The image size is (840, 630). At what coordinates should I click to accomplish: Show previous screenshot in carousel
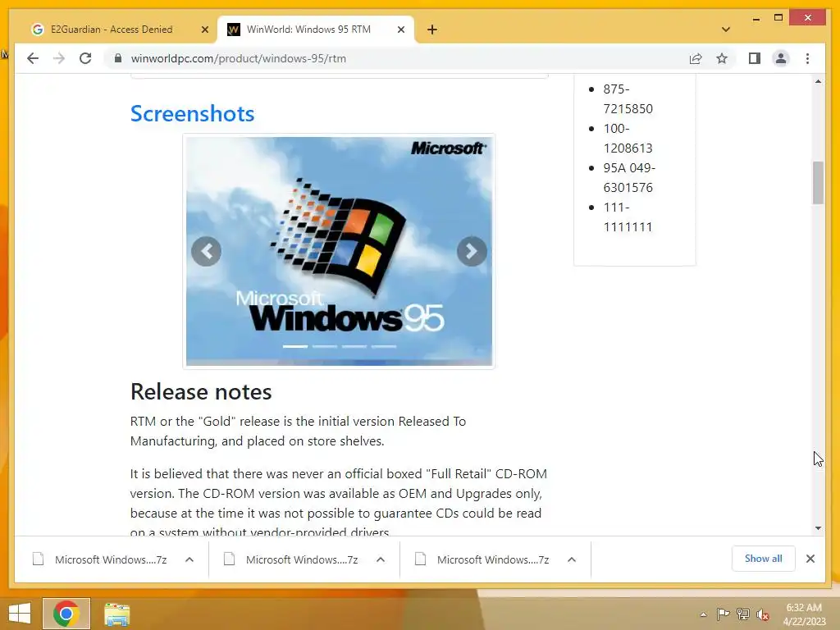coord(206,251)
